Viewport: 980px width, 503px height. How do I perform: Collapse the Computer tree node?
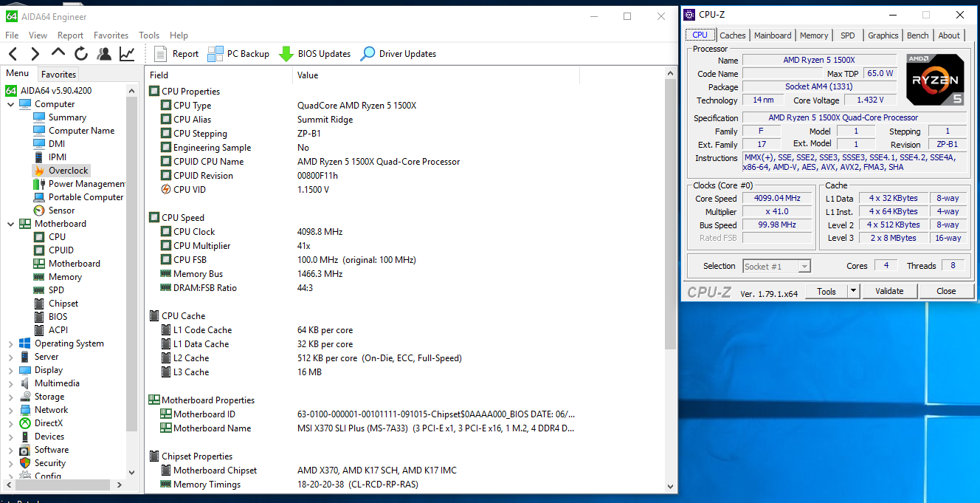point(10,104)
